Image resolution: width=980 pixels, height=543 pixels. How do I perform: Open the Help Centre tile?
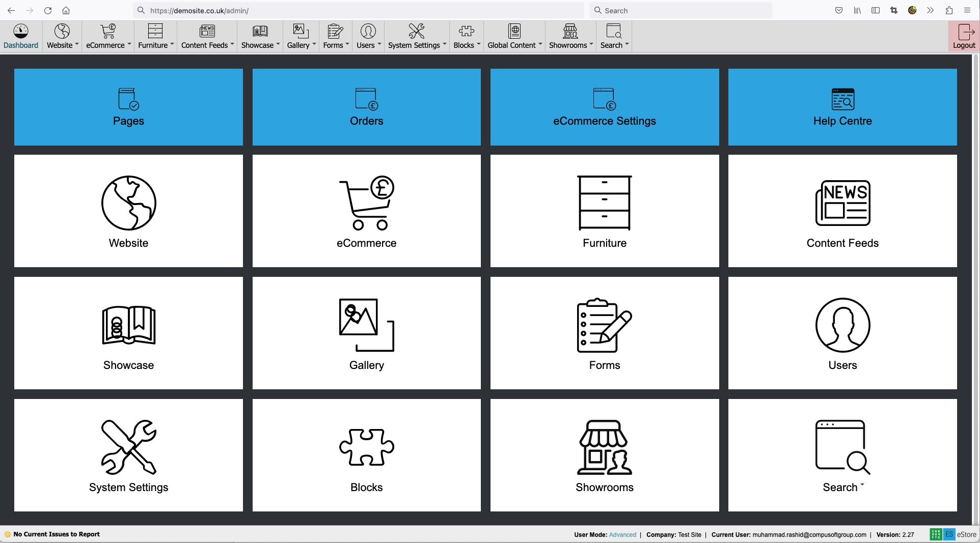click(842, 107)
